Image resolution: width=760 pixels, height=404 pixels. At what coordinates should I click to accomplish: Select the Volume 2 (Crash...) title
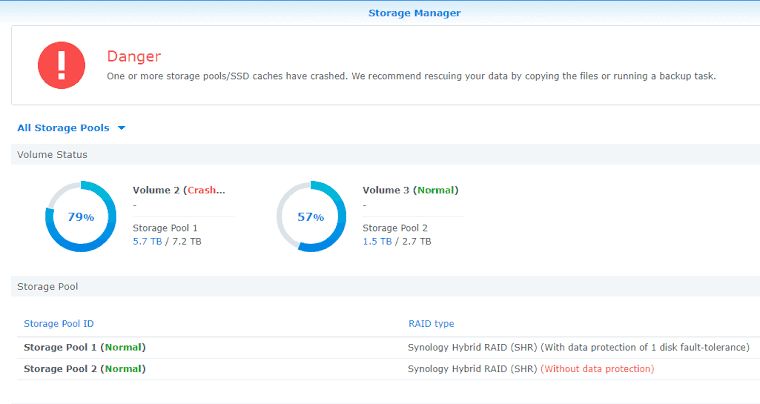coord(179,190)
